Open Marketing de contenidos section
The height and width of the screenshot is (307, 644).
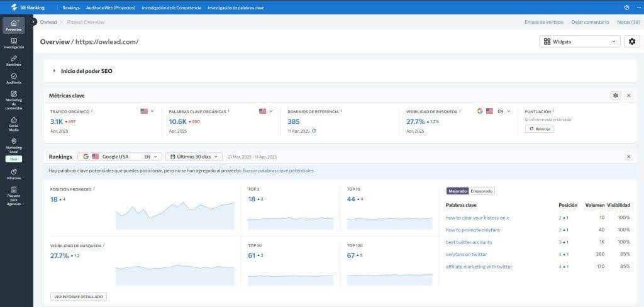point(14,100)
